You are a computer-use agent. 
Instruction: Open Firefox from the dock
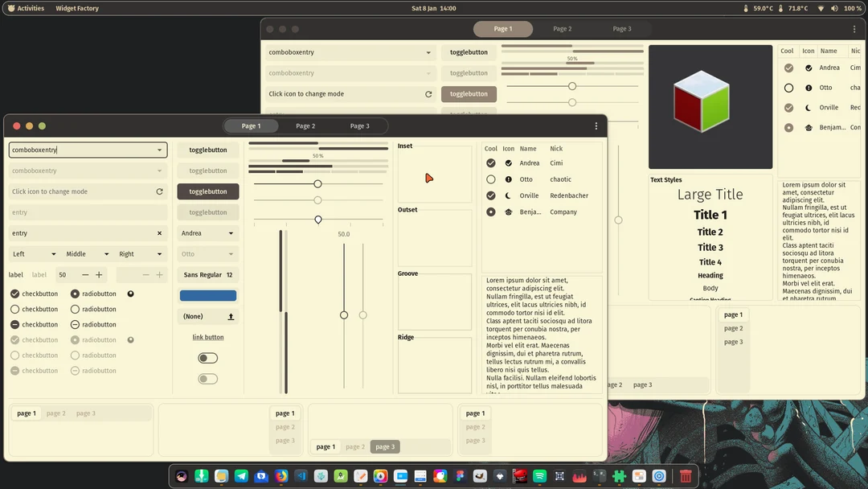281,476
